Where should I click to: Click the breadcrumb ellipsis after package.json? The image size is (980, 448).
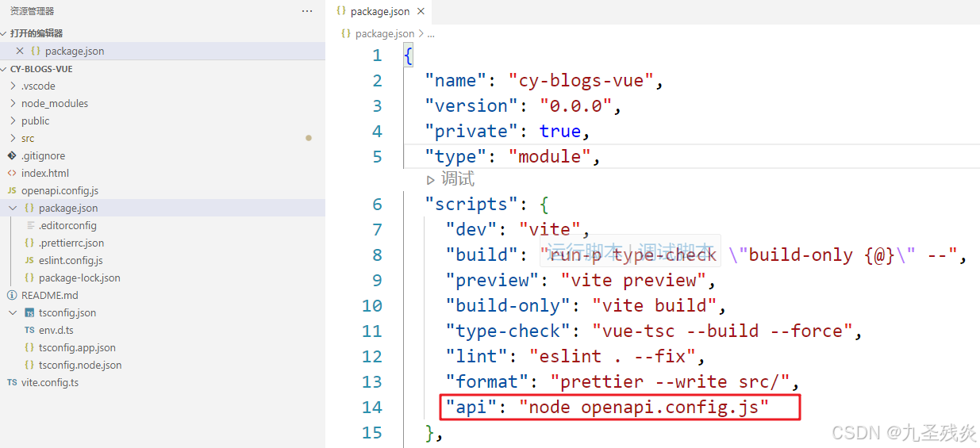[431, 34]
